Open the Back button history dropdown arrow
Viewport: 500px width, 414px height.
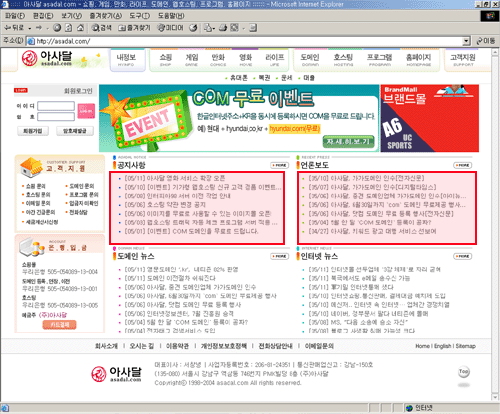point(30,28)
